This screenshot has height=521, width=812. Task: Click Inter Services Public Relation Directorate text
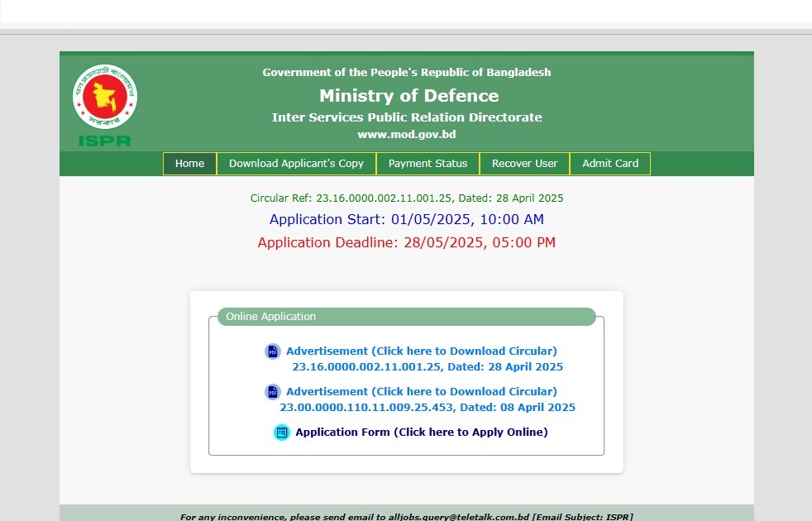(x=407, y=117)
